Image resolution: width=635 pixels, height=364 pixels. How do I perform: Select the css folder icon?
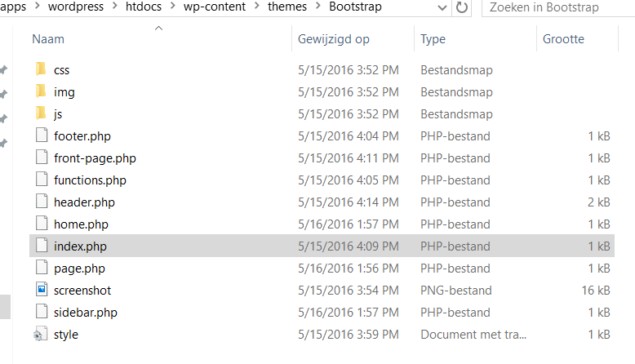(41, 69)
